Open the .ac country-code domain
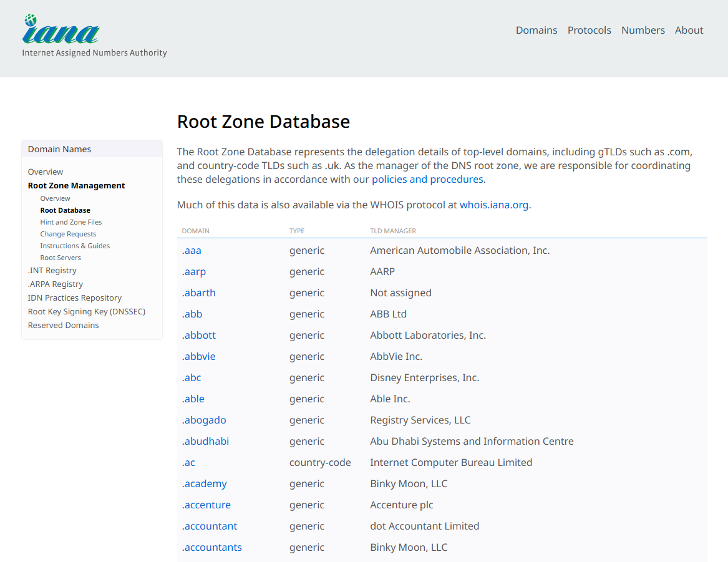Viewport: 728px width, 562px height. [x=188, y=462]
